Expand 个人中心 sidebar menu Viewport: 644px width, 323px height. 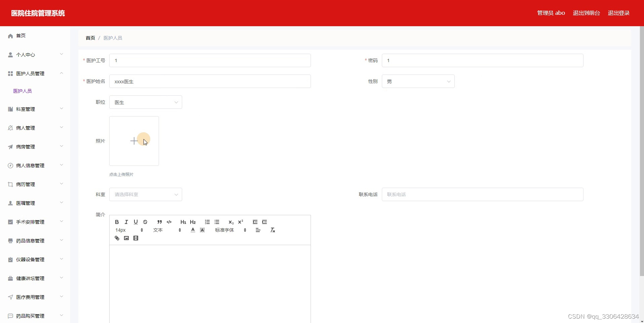tap(35, 54)
